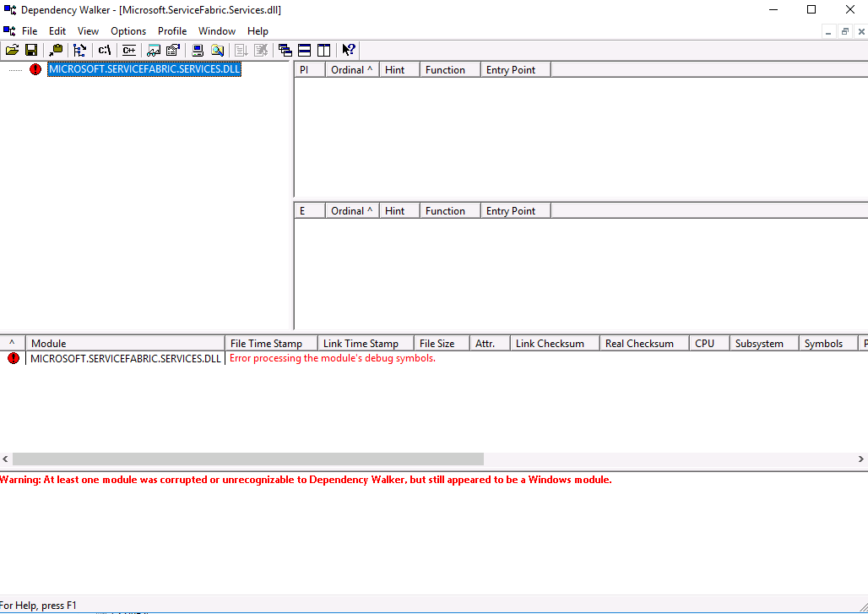
Task: Open the Options menu
Action: point(127,30)
